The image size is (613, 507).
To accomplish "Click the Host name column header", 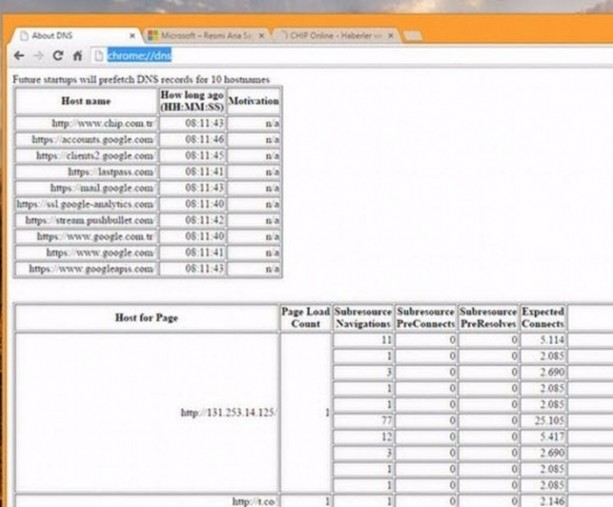I will point(86,101).
